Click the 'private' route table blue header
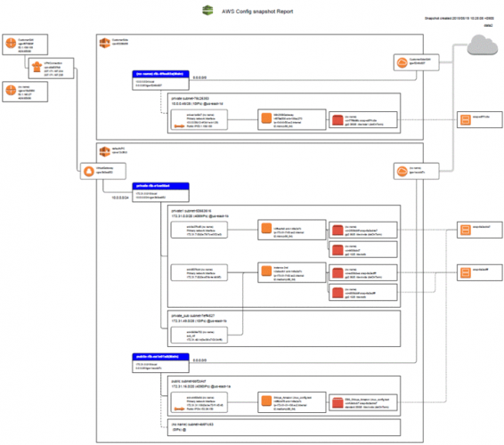This screenshot has height=445, width=504. [160, 186]
